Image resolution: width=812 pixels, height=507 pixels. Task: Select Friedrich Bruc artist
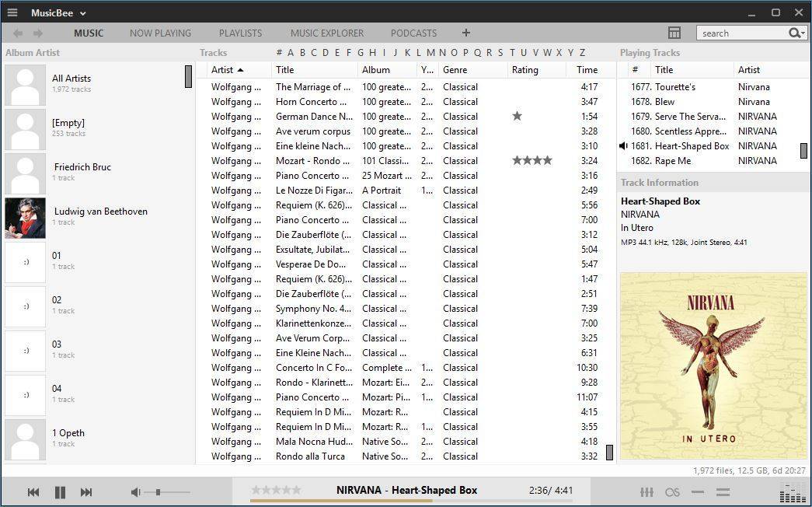point(99,172)
